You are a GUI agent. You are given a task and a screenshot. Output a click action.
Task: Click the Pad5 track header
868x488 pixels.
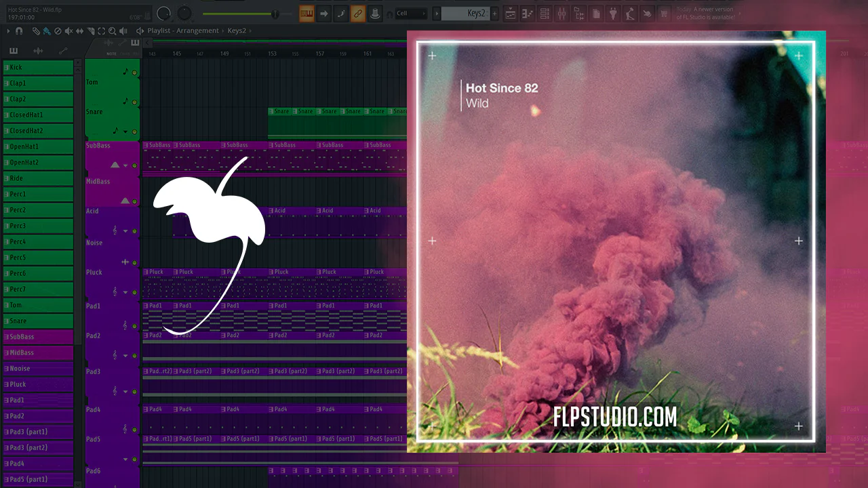pos(113,449)
